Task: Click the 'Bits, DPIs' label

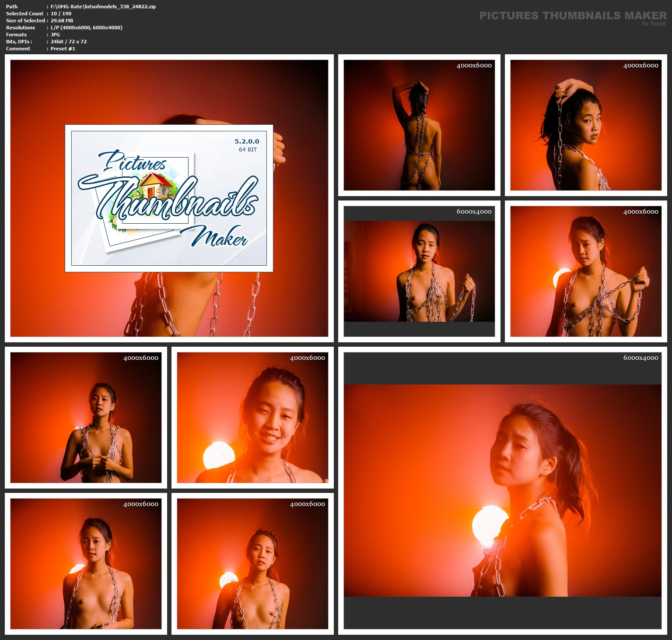Action: point(19,42)
